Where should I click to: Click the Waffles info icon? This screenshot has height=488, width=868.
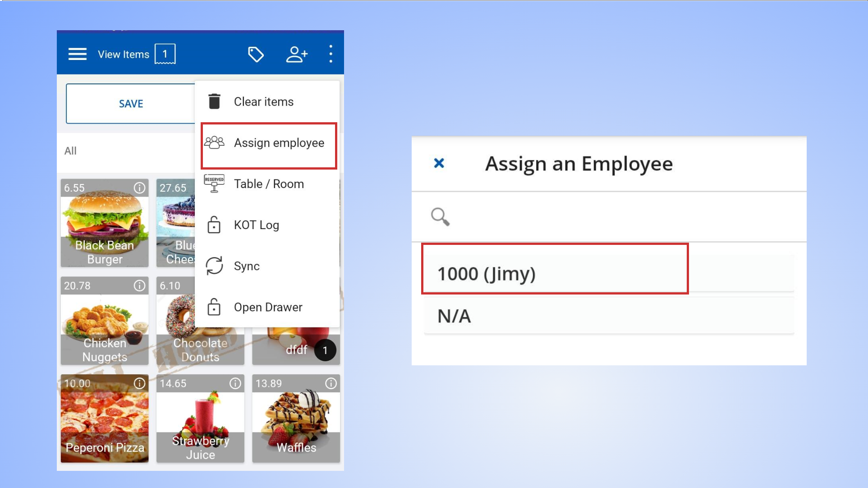331,383
